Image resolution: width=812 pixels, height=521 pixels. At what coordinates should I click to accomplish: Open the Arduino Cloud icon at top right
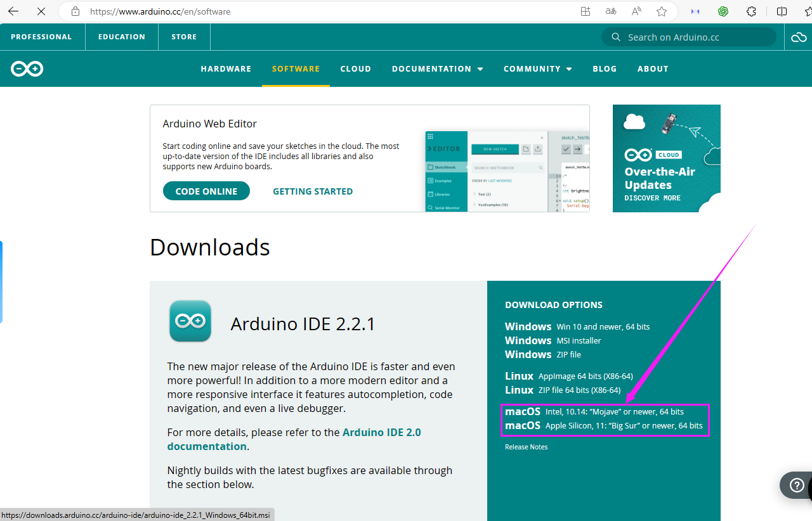point(799,37)
